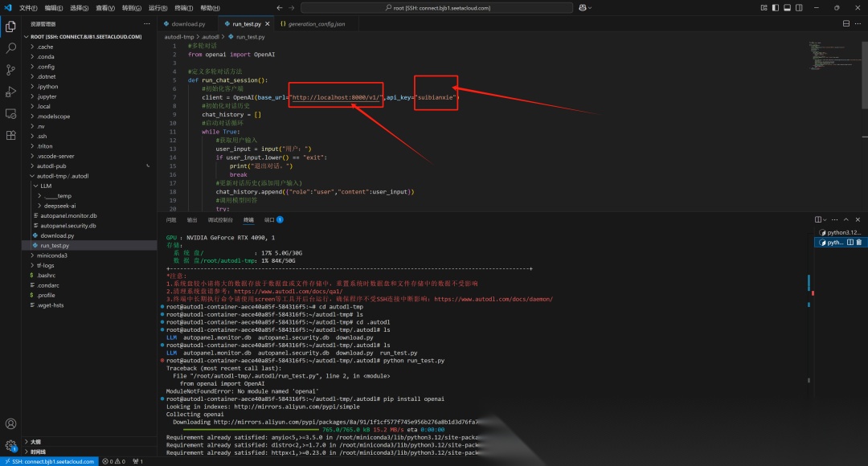This screenshot has width=868, height=466.
Task: Kill the active pyth... terminal with trash icon
Action: tap(859, 243)
